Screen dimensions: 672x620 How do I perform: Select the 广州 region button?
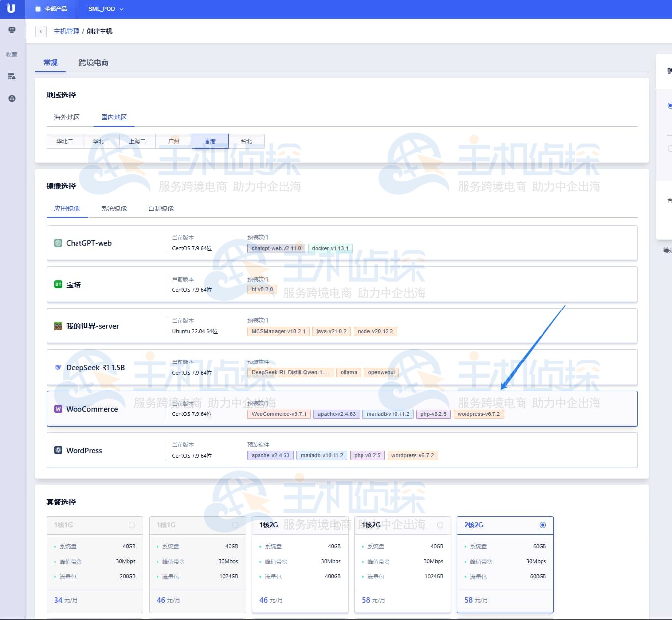pyautogui.click(x=174, y=141)
